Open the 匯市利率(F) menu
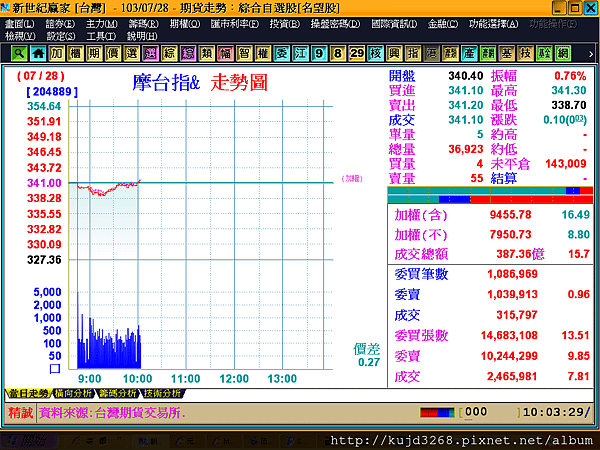600x450 pixels. pos(235,24)
